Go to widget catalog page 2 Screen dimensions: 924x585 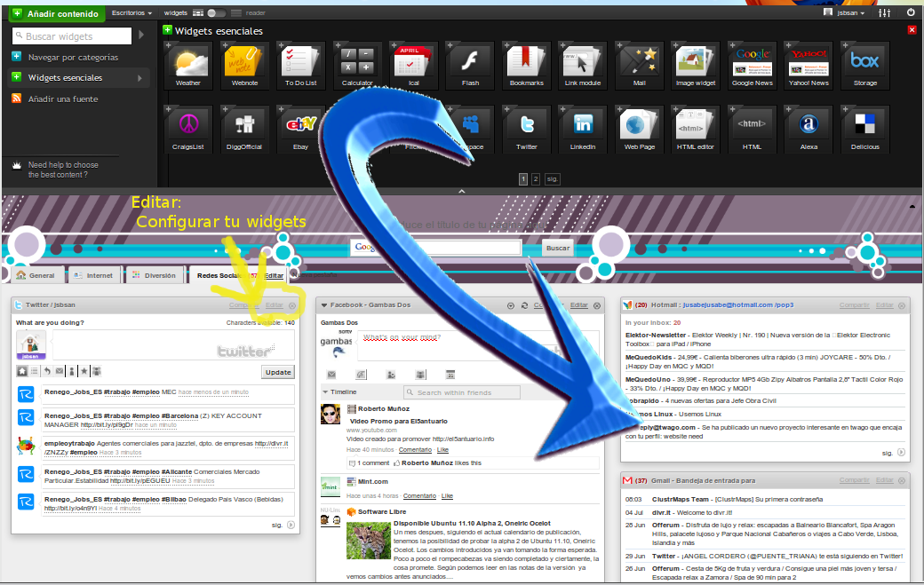(x=535, y=179)
